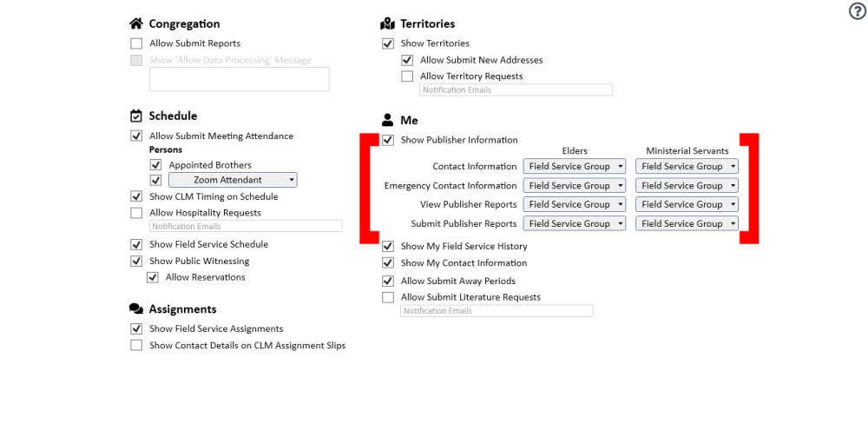Screen dimensions: 868x431
Task: Click Hospitality Requests Notification Emails field
Action: pyautogui.click(x=246, y=226)
